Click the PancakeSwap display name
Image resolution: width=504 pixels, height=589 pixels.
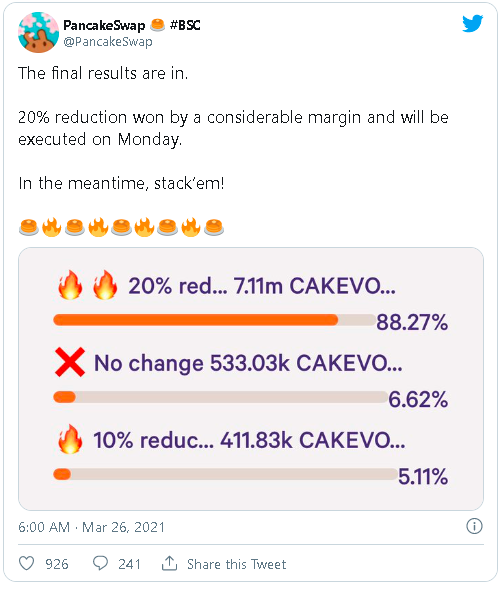[x=104, y=25]
